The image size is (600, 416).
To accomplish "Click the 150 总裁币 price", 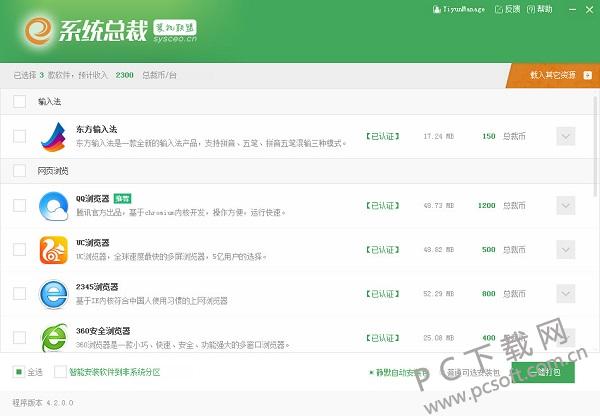I will [x=504, y=136].
